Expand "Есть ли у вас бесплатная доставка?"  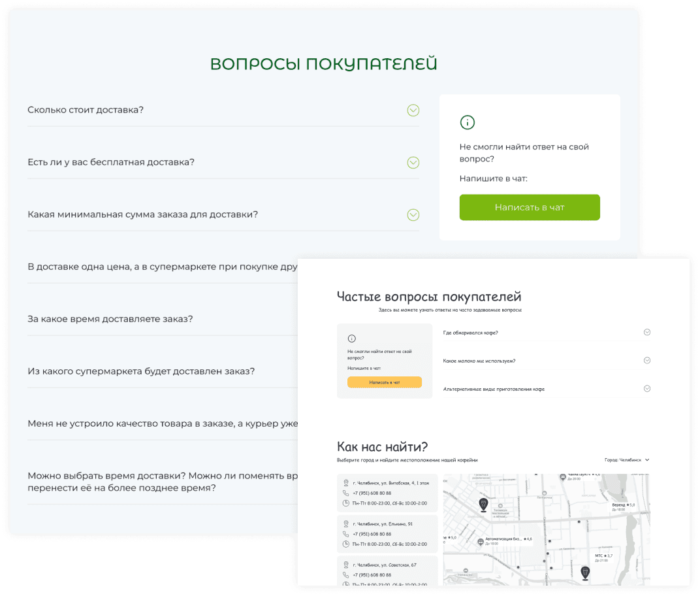pyautogui.click(x=413, y=163)
